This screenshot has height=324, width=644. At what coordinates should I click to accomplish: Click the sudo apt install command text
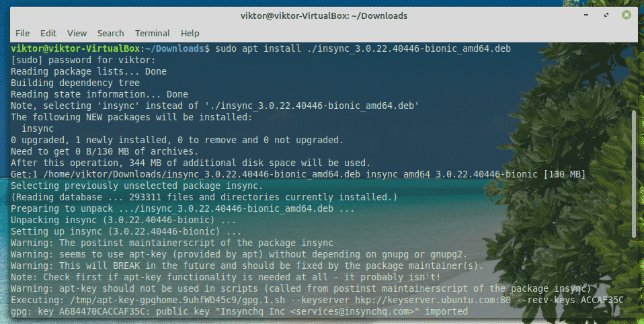(363, 48)
